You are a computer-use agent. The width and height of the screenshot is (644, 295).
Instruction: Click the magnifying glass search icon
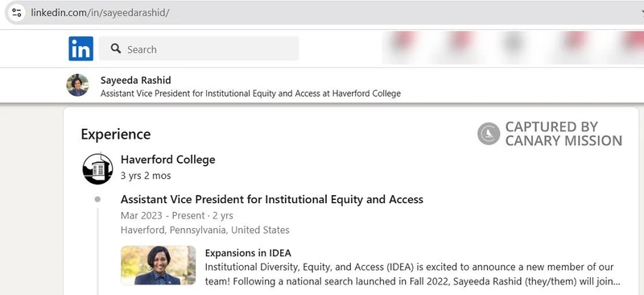(x=116, y=48)
